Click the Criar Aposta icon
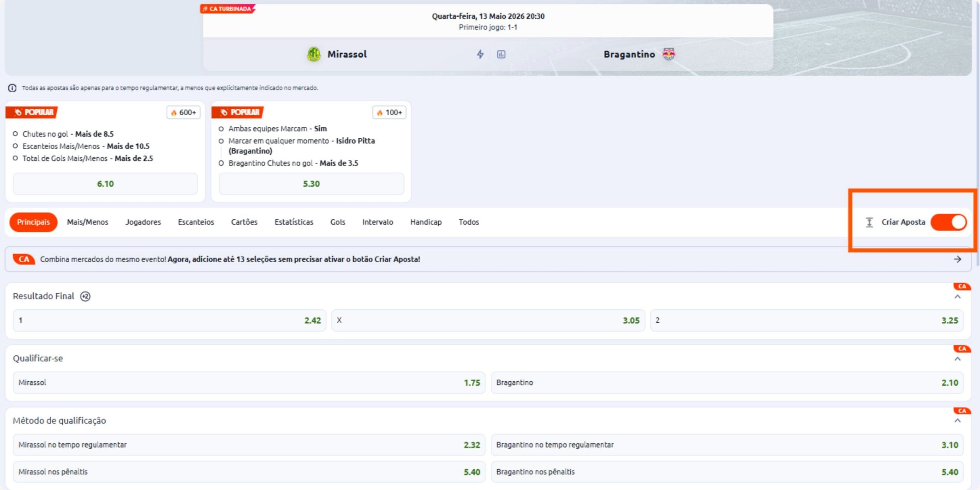Viewport: 980px width, 490px height. pyautogui.click(x=869, y=222)
